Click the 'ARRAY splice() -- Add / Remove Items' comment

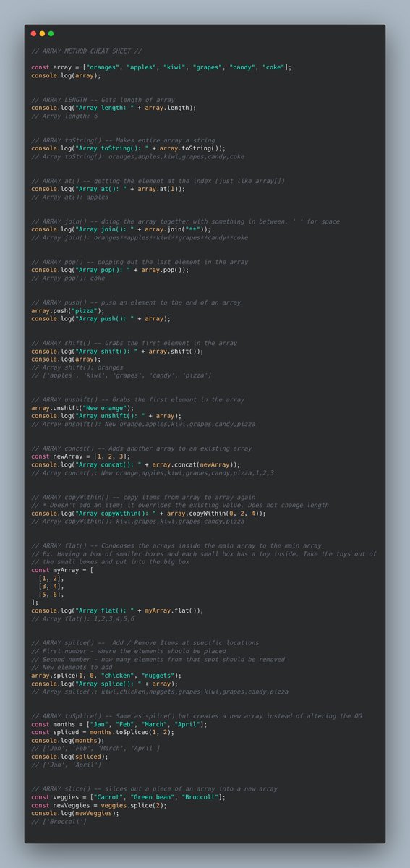[x=145, y=642]
